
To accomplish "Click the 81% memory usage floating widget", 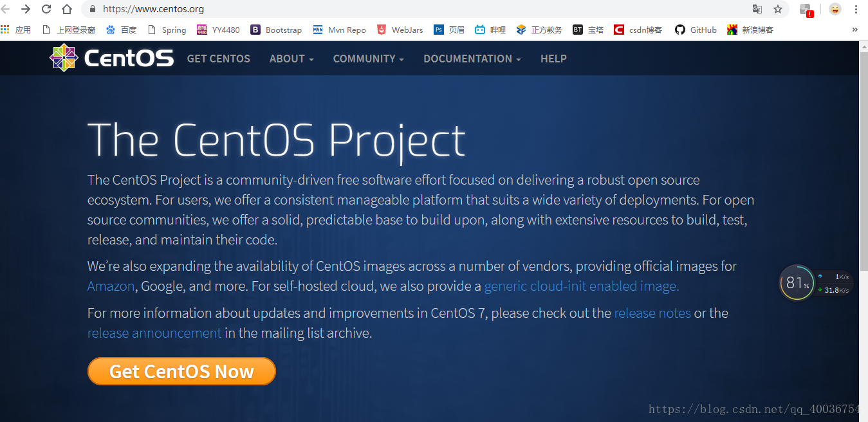I will pos(797,282).
